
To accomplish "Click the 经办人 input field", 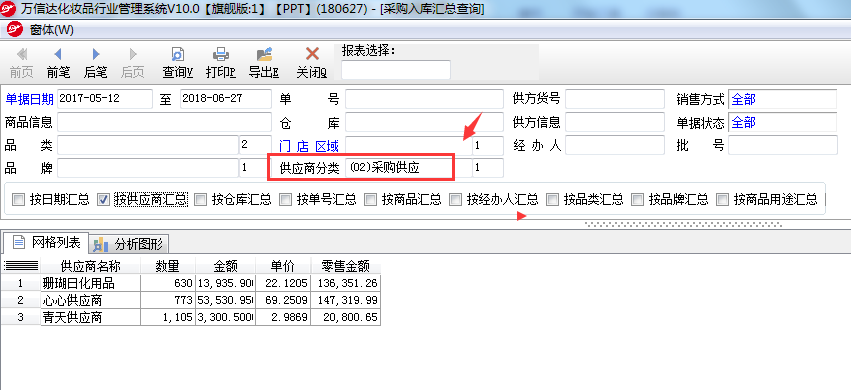I will coord(615,145).
